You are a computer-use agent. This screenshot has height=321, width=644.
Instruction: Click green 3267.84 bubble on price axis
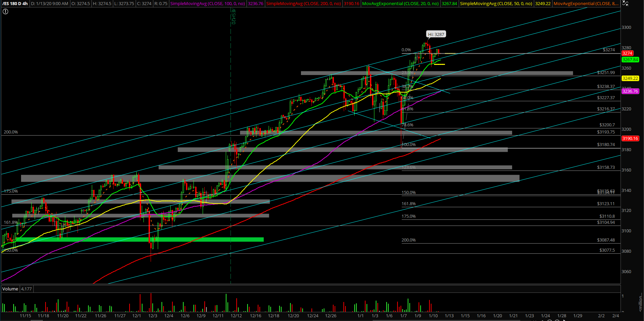tap(630, 60)
